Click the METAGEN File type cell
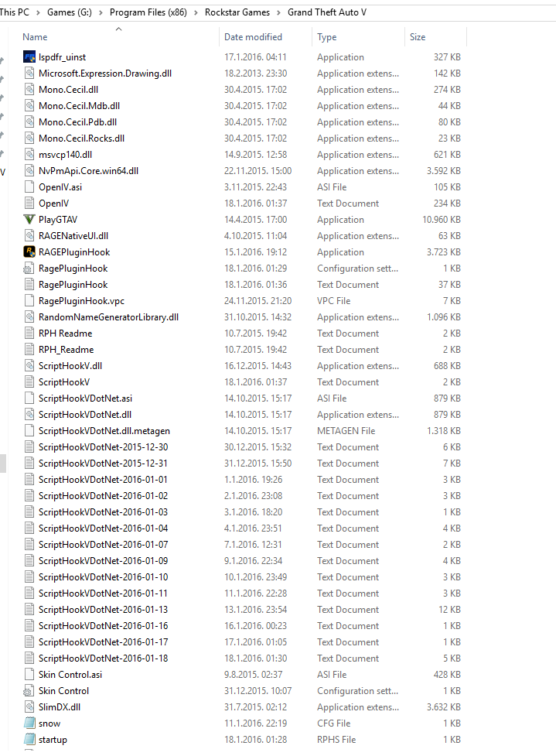 coord(346,430)
